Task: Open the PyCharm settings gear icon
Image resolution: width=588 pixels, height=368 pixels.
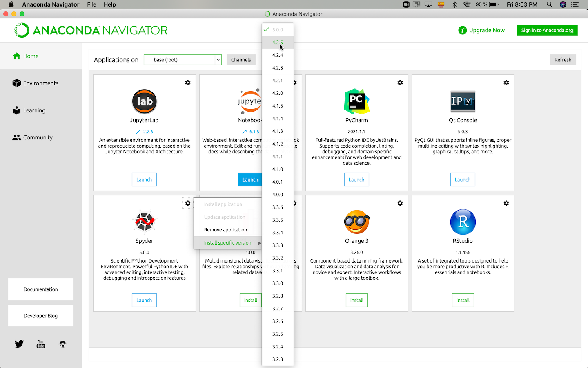Action: click(x=400, y=83)
